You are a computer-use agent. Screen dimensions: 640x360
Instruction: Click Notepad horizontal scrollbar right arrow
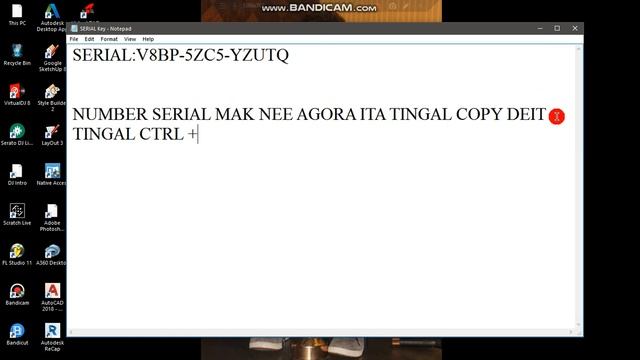point(571,332)
